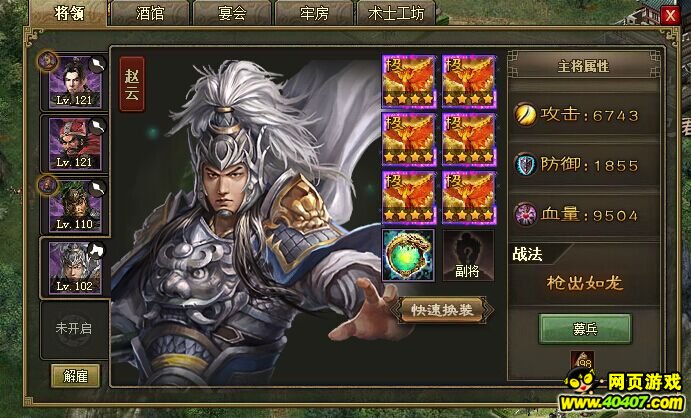Open the middle-left phoenix equipment slot

click(x=409, y=140)
